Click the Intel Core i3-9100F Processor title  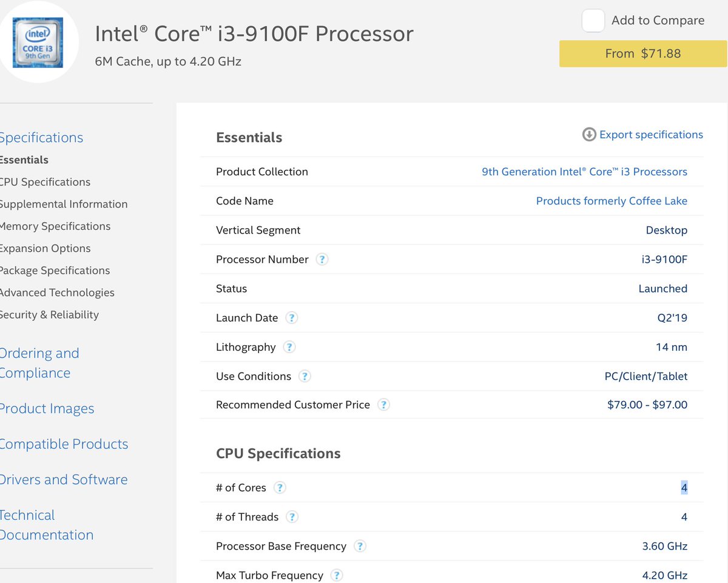click(x=254, y=33)
